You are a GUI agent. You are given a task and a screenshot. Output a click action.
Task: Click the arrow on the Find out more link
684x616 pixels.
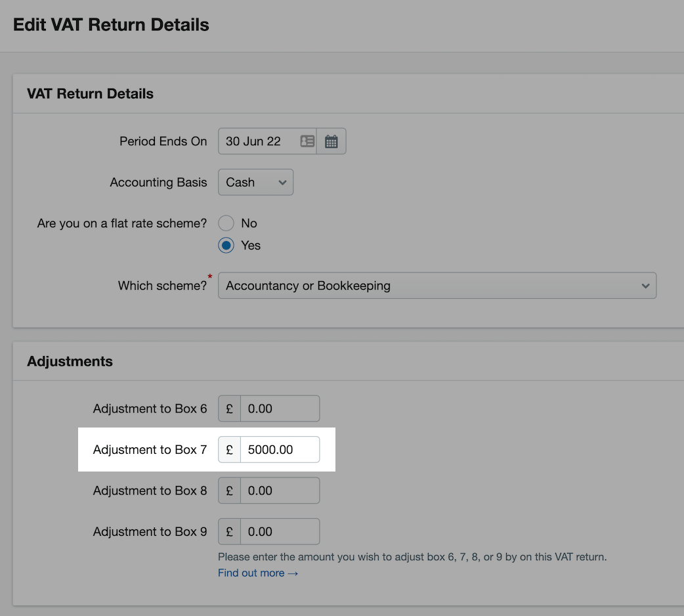pyautogui.click(x=293, y=573)
